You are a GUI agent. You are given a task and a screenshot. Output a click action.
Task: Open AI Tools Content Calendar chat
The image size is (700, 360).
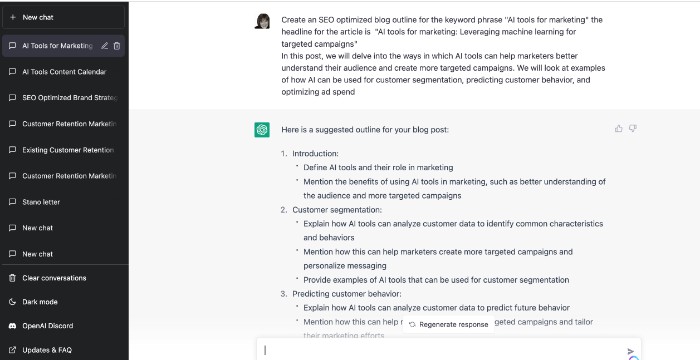tap(63, 72)
